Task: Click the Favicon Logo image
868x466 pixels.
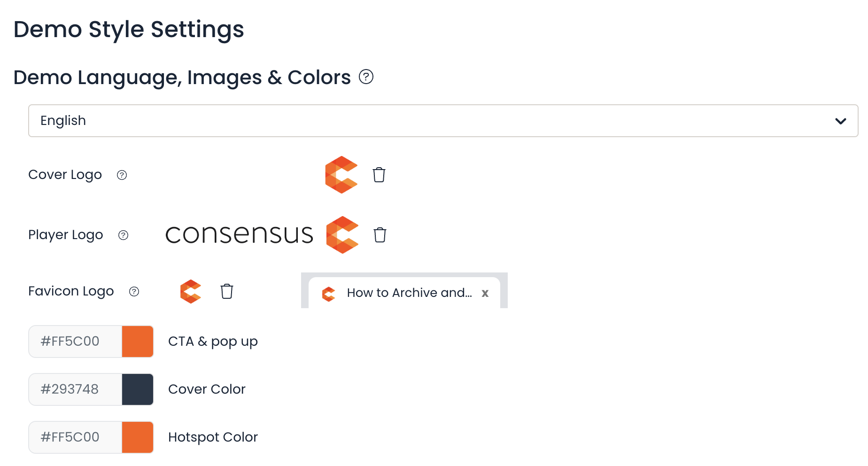Action: [191, 291]
